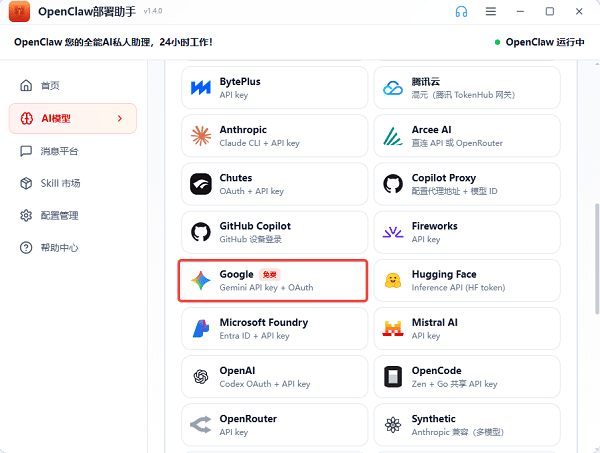Click the 'OpenCode' title text

click(x=437, y=371)
